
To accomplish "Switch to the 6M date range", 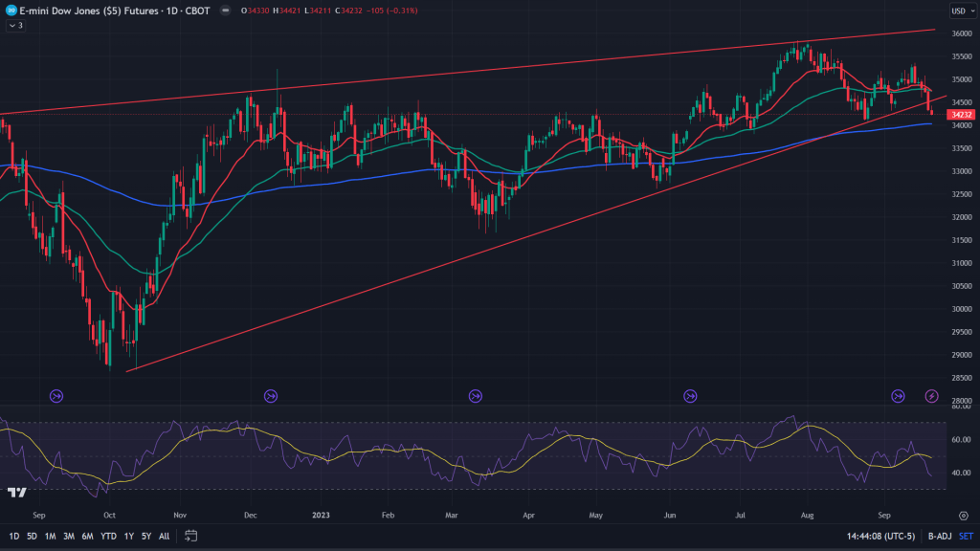I will pos(87,536).
